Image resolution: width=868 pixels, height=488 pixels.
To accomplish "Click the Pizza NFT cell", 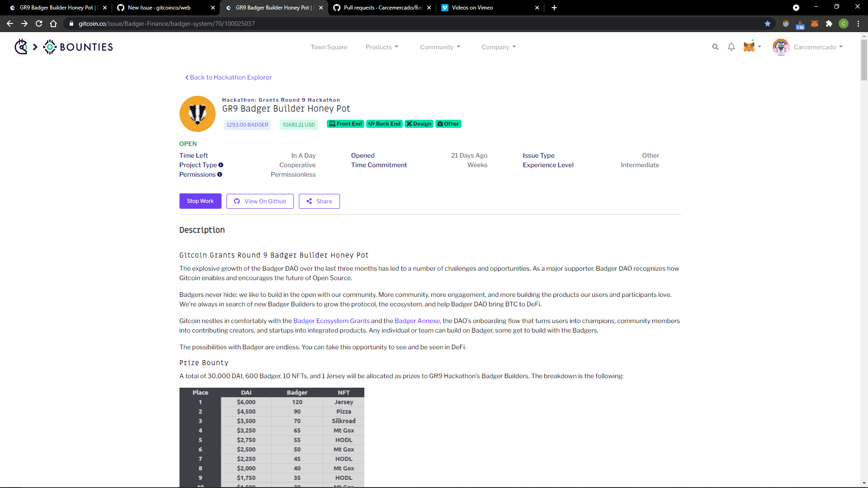I will coord(344,412).
